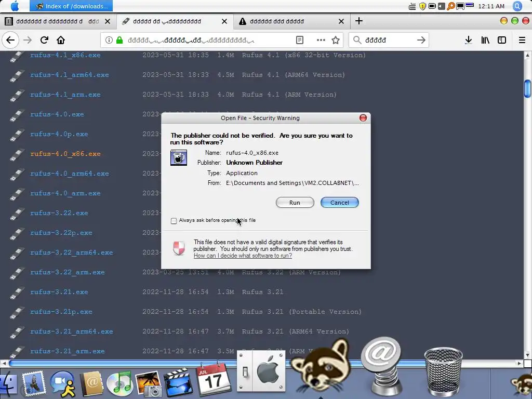Close the Open File Security Warning dialog
This screenshot has height=399, width=532.
click(x=363, y=118)
